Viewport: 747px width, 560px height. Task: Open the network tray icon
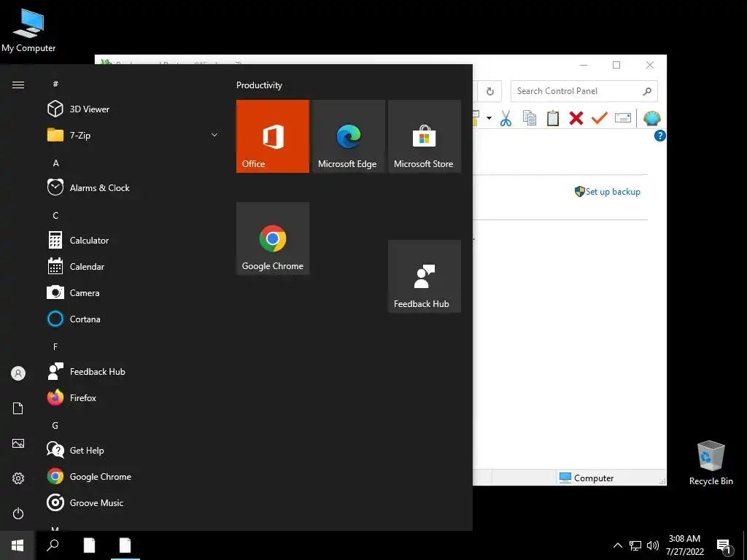(635, 545)
